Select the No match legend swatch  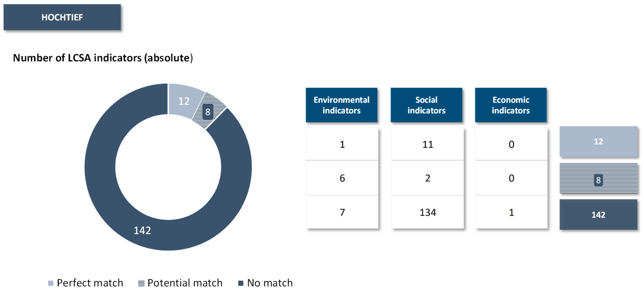coord(241,283)
